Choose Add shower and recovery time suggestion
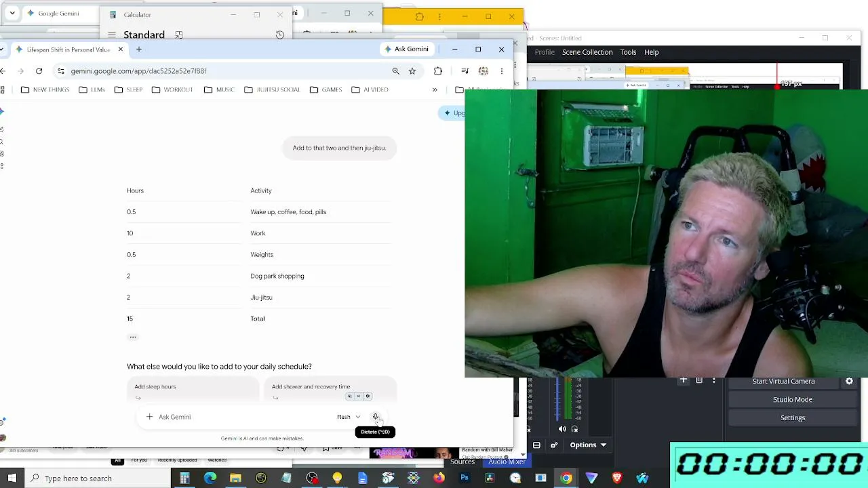Image resolution: width=868 pixels, height=488 pixels. [330, 390]
